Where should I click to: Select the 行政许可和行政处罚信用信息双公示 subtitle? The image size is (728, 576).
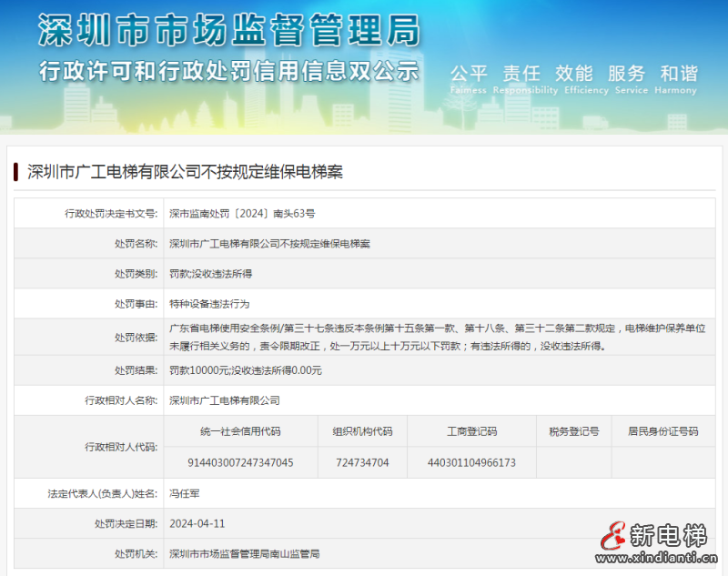coord(232,68)
